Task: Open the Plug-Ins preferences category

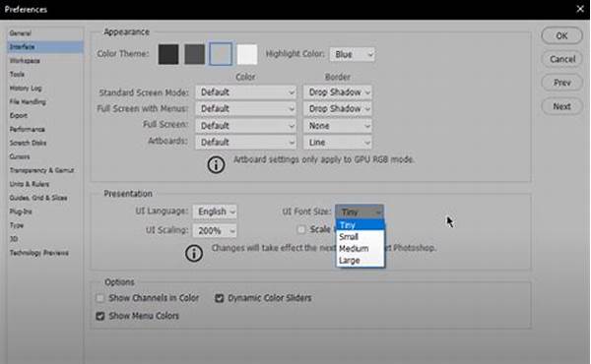Action: pyautogui.click(x=21, y=212)
